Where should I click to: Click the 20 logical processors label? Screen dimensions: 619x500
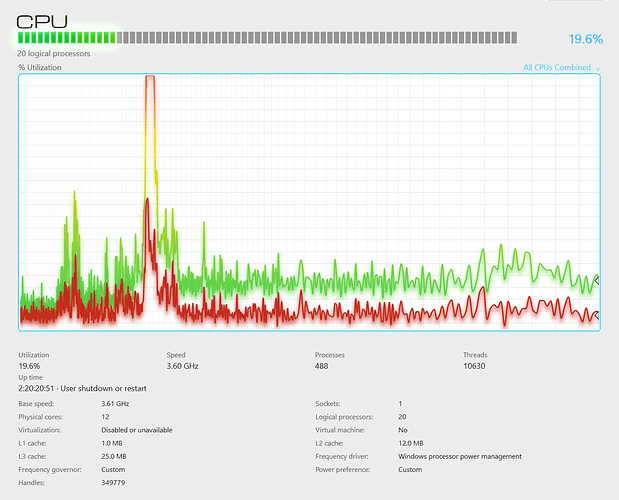54,54
